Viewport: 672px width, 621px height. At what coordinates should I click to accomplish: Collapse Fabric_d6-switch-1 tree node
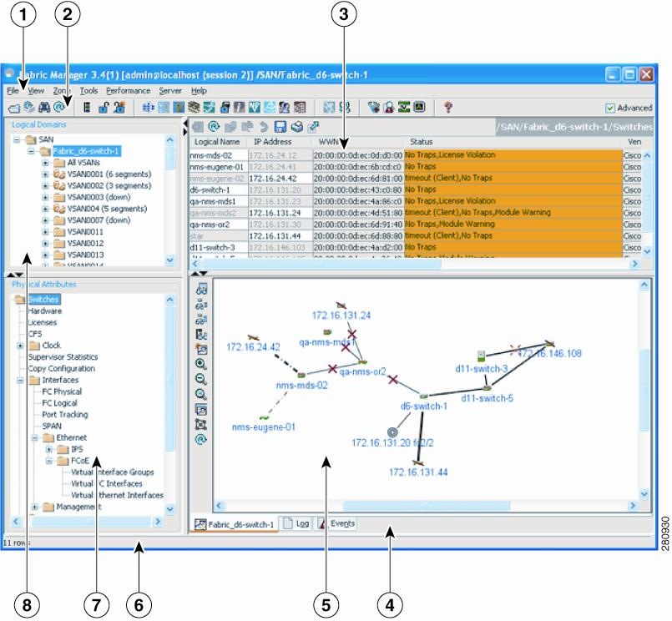pyautogui.click(x=31, y=151)
